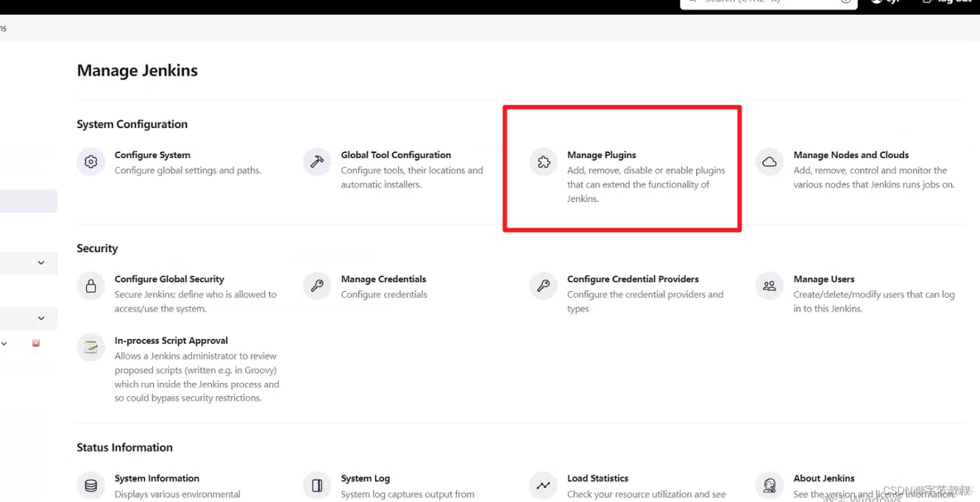980x502 pixels.
Task: Click the red X icon in left sidebar
Action: pyautogui.click(x=36, y=343)
